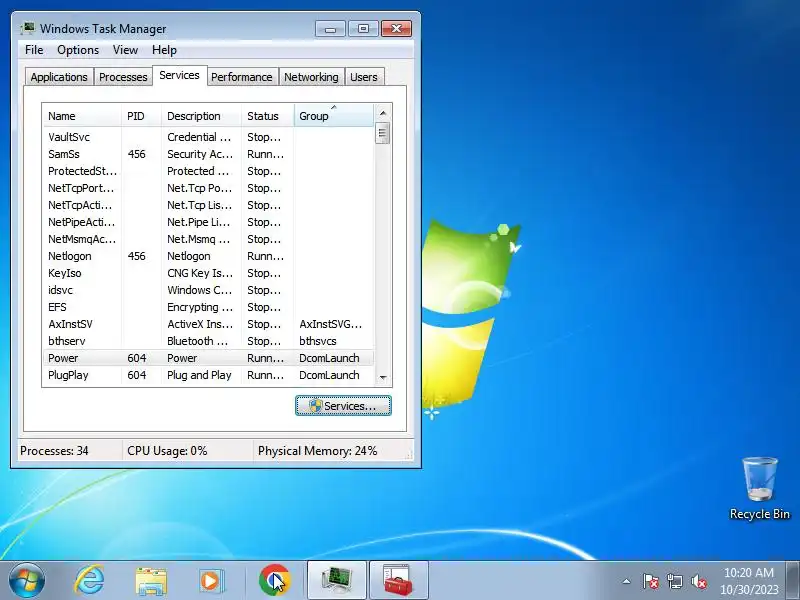Click the Plug and Play description cell

click(x=199, y=375)
